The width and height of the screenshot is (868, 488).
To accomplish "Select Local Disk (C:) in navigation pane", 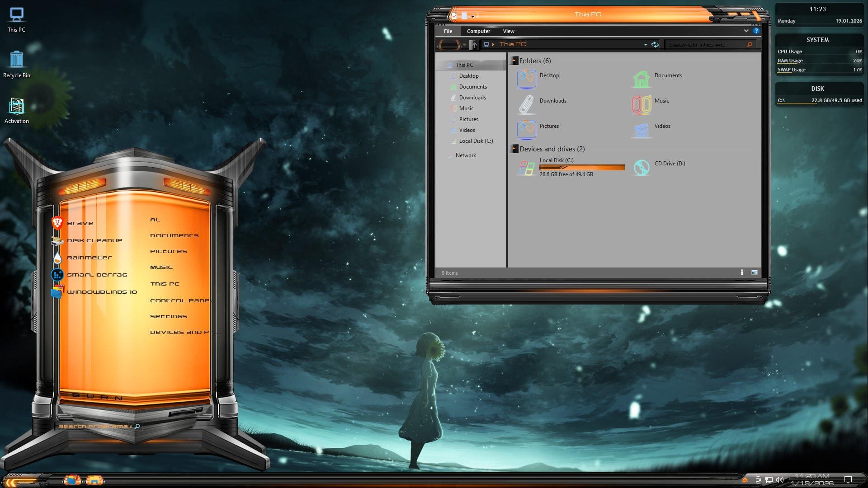I will click(x=476, y=141).
